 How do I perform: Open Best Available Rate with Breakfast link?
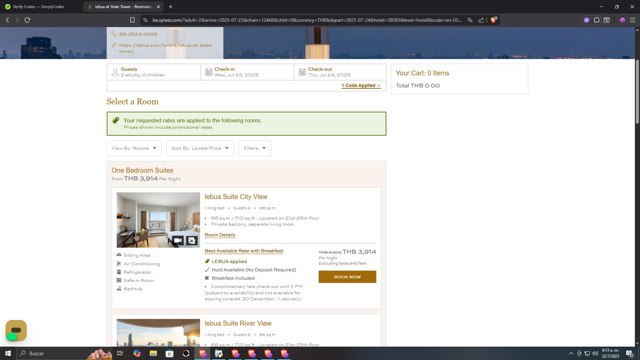point(244,251)
